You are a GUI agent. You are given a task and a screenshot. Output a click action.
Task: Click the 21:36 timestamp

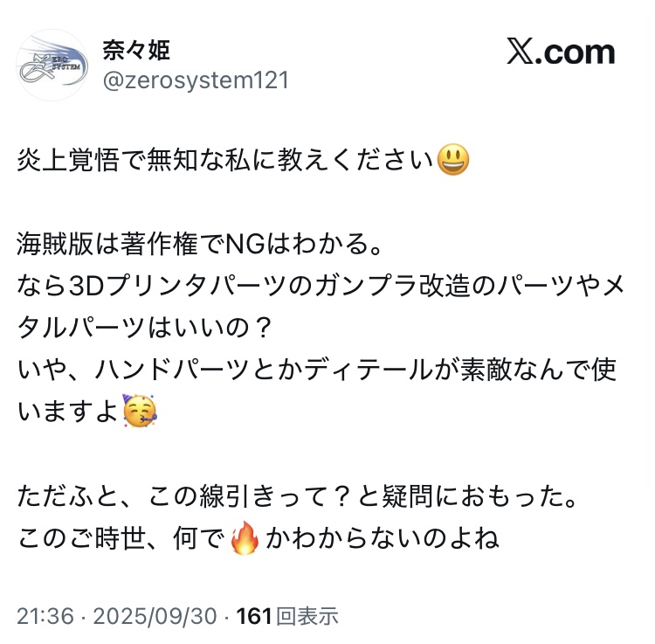tap(45, 616)
